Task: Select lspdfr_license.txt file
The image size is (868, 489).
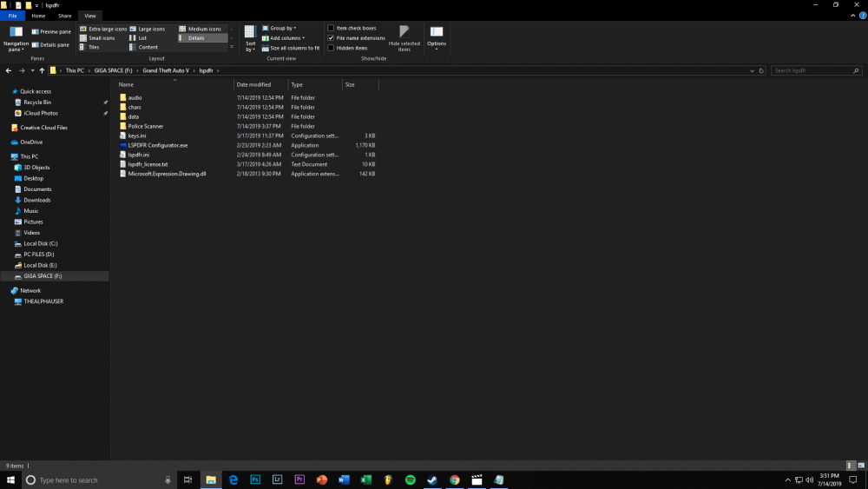Action: (148, 164)
